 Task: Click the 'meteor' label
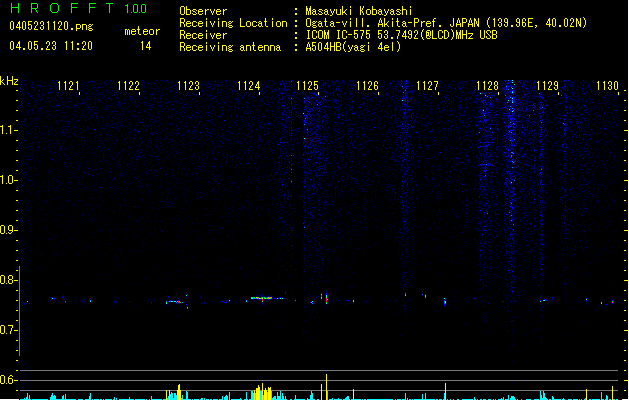(x=142, y=31)
